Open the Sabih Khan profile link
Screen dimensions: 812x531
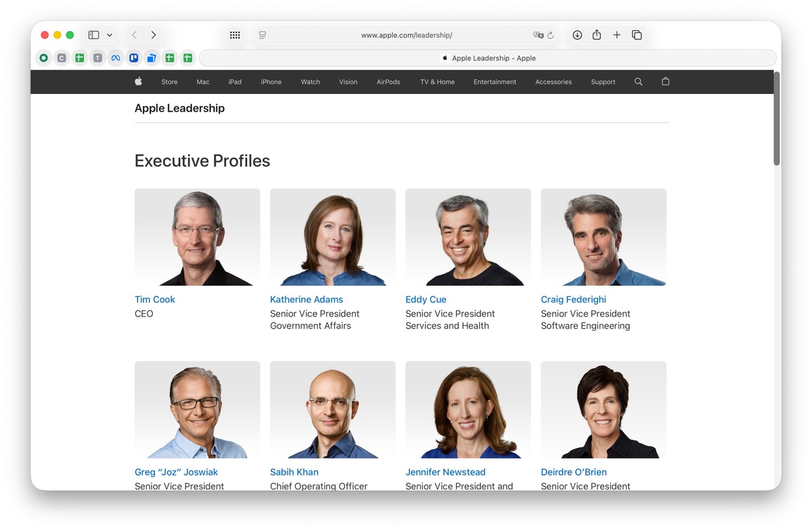[294, 472]
